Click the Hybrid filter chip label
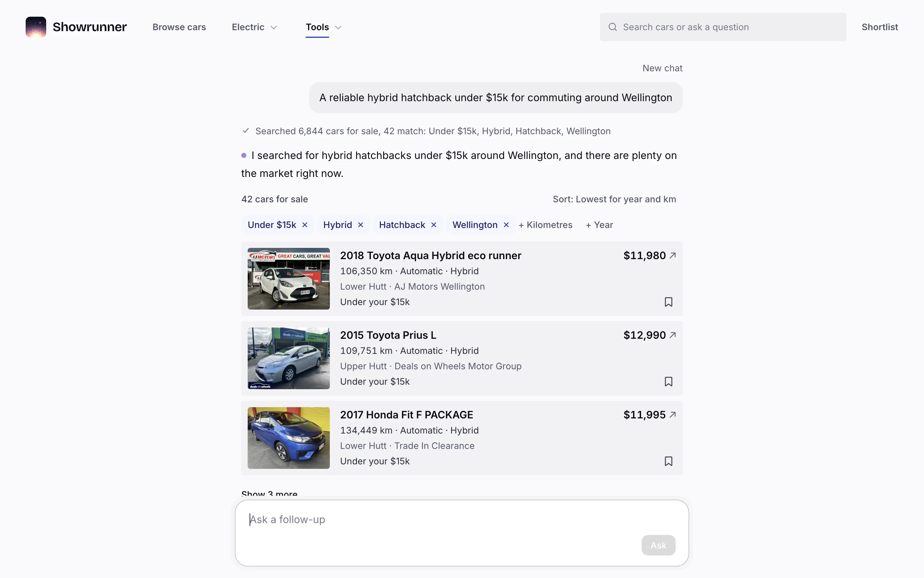 (338, 225)
